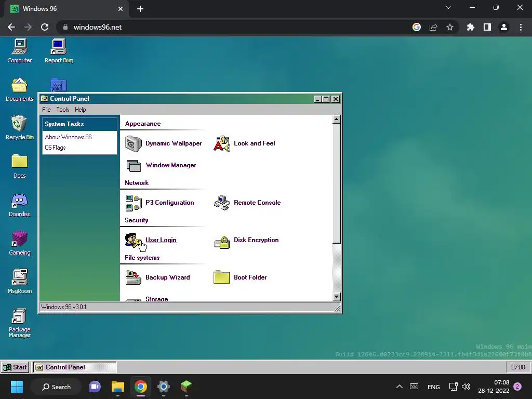532x399 pixels.
Task: Launch the Doordisc shortcut
Action: coord(20,205)
